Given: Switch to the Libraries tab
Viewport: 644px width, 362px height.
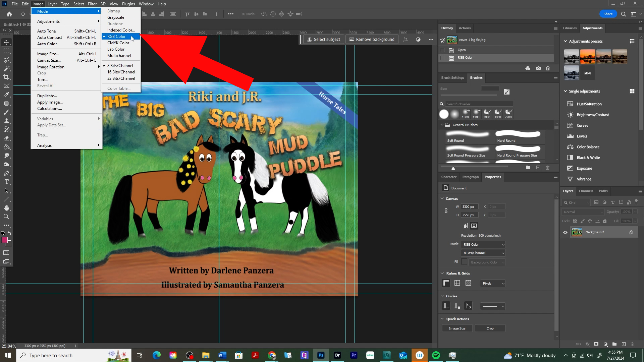Looking at the screenshot, I should pyautogui.click(x=570, y=28).
